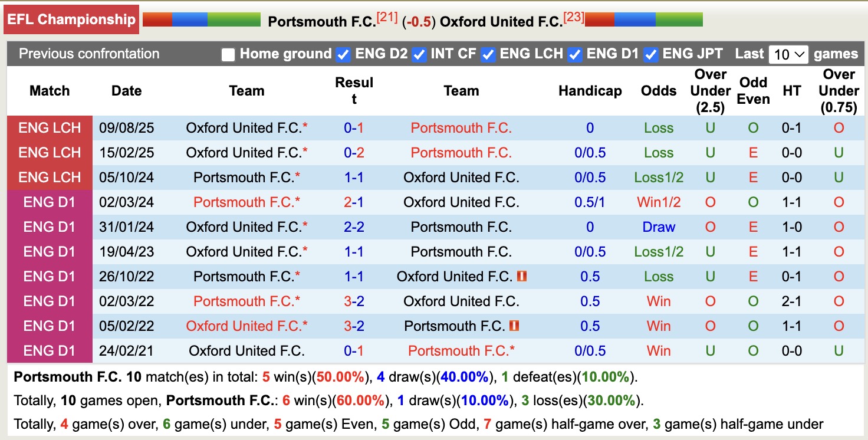Click the EFL Championship badge
The image size is (868, 440).
click(71, 19)
